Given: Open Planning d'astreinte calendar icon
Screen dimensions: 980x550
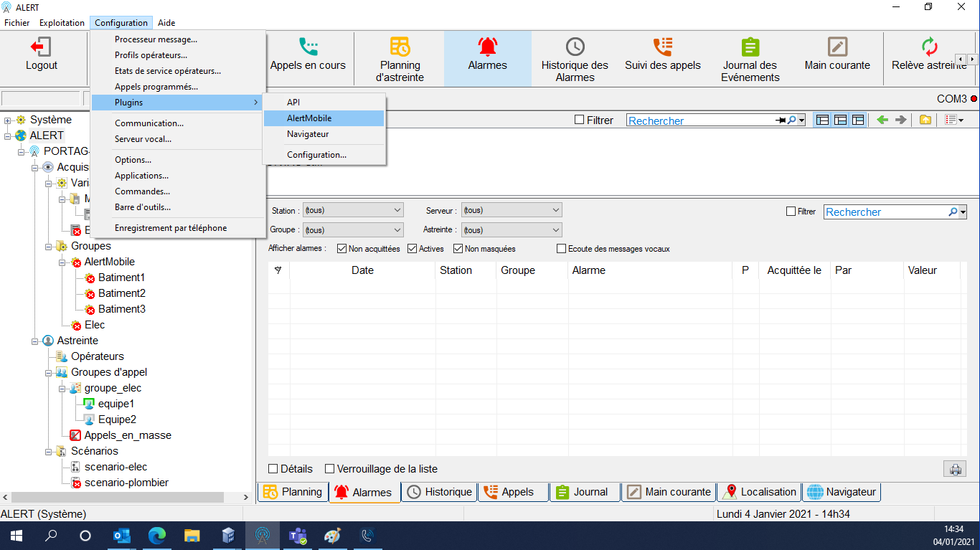Looking at the screenshot, I should click(400, 47).
